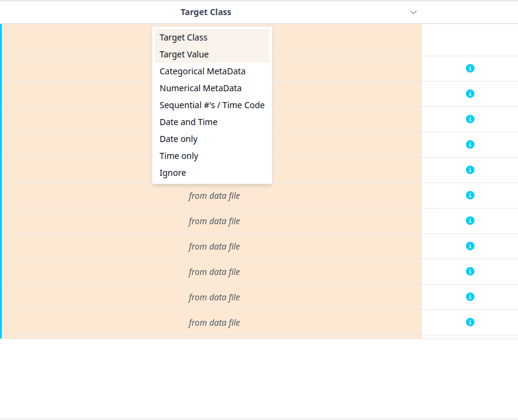Viewport: 518px width, 420px height.
Task: Click info icon beside first visible 'from data file' row
Action: click(x=470, y=195)
